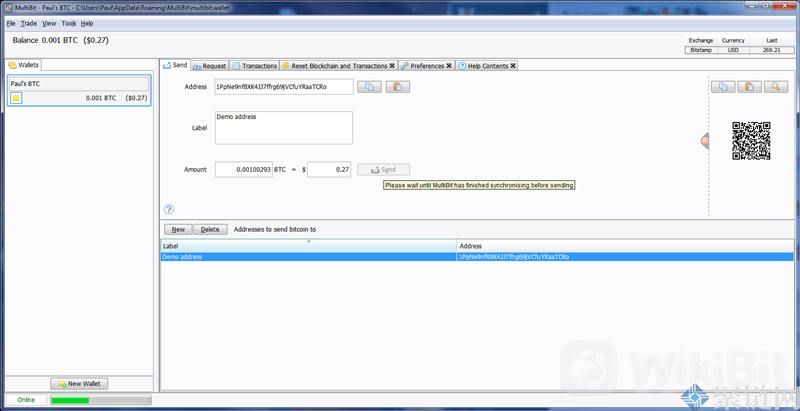
Task: Sort by the Address column header
Action: [x=626, y=246]
